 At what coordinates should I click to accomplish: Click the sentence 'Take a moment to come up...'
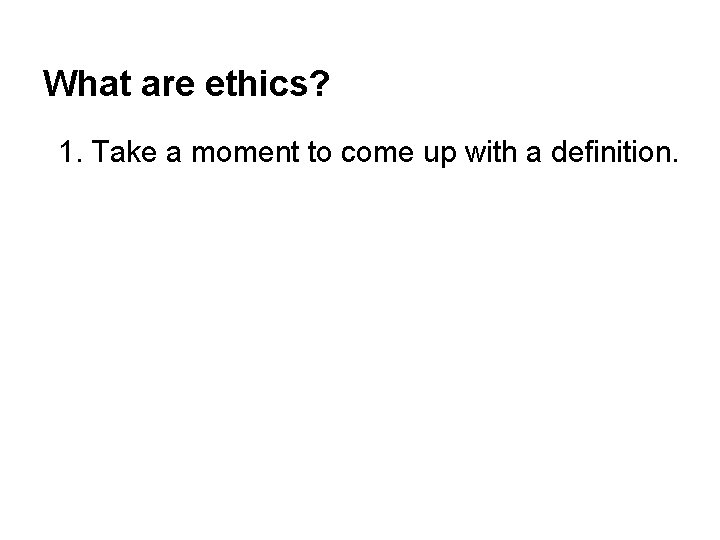pos(385,152)
